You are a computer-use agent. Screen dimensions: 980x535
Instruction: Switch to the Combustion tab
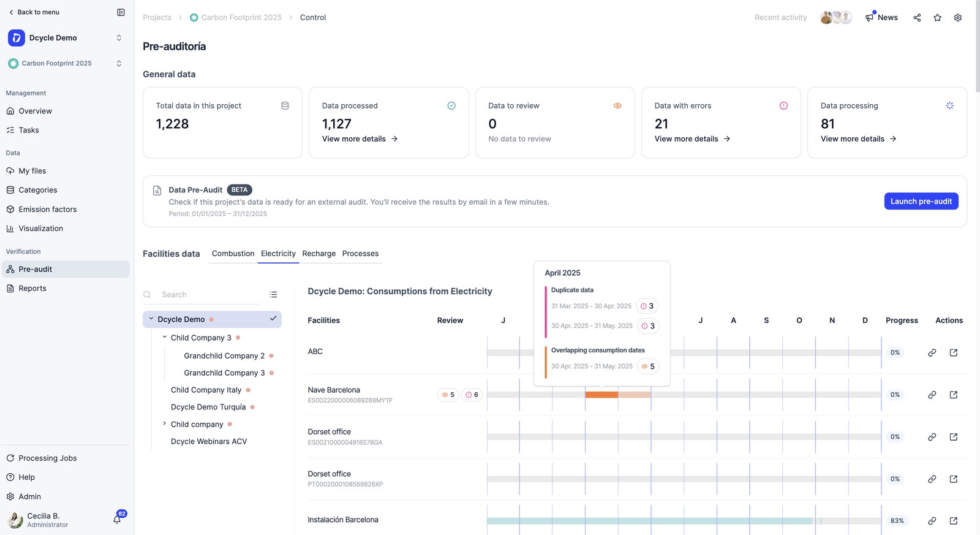233,254
